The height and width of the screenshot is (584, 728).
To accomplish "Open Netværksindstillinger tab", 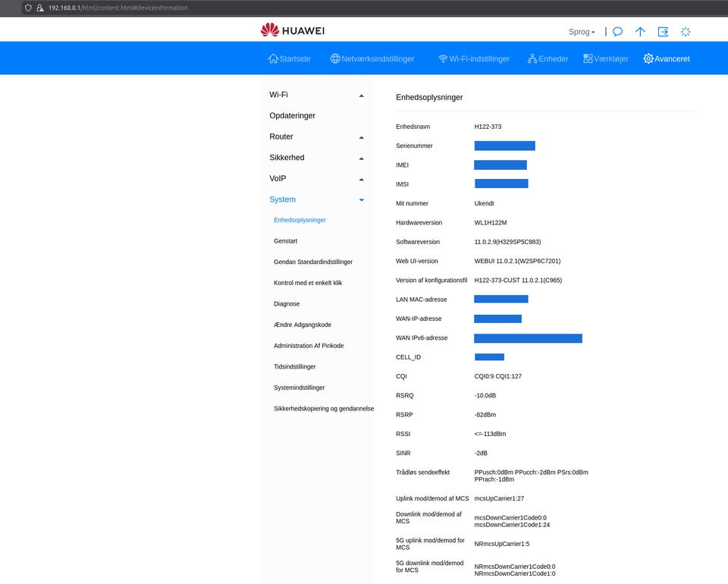I will pyautogui.click(x=372, y=58).
